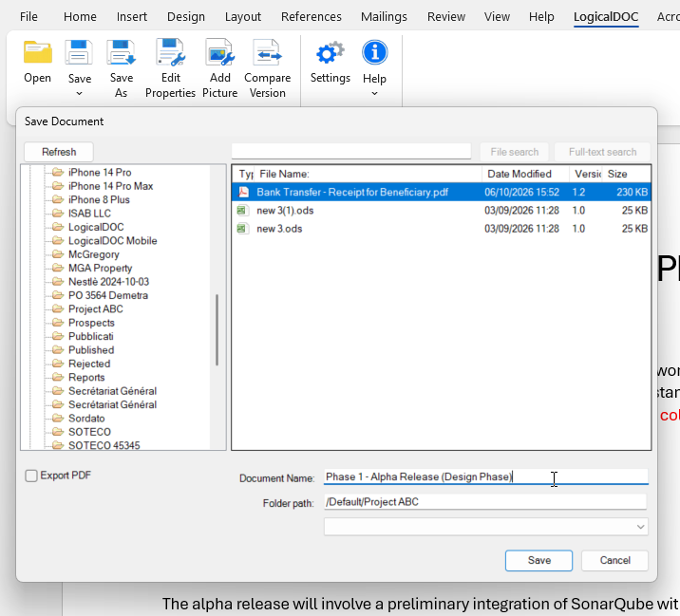680x616 pixels.
Task: Open the Mailings tab
Action: click(x=384, y=16)
